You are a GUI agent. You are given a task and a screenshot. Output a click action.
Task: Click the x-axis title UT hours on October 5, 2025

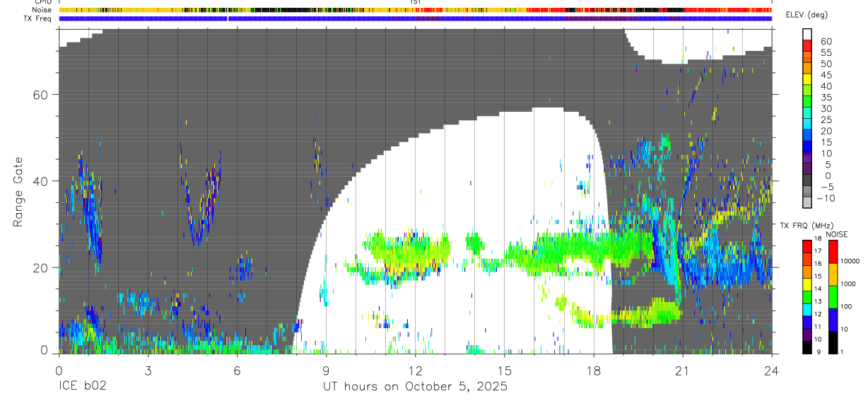tap(415, 387)
